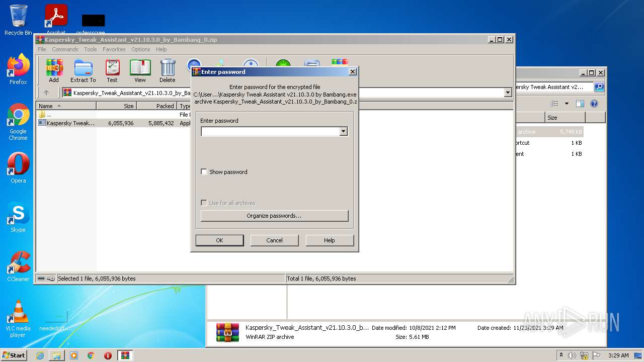This screenshot has width=644, height=362.
Task: Open the Opera desktop shortcut
Action: click(x=18, y=168)
